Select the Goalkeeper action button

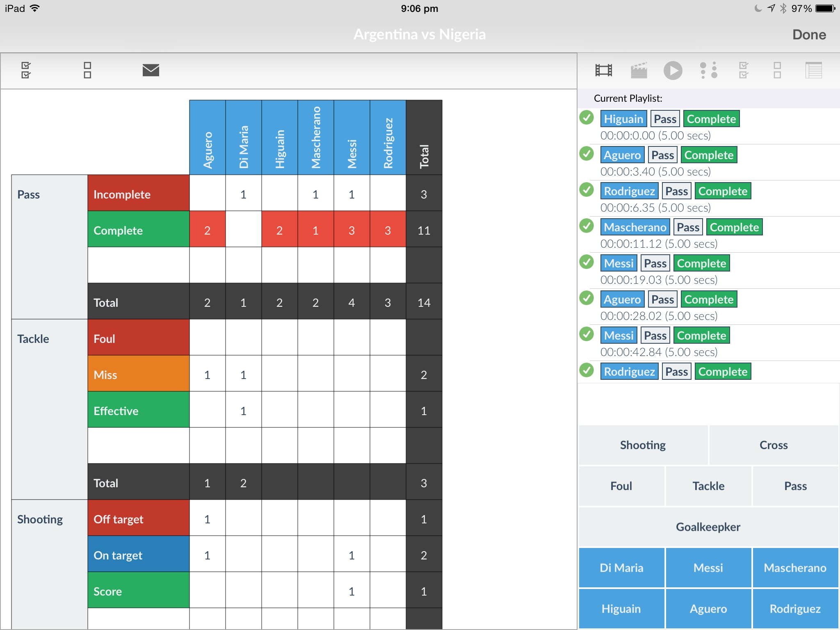pyautogui.click(x=708, y=527)
